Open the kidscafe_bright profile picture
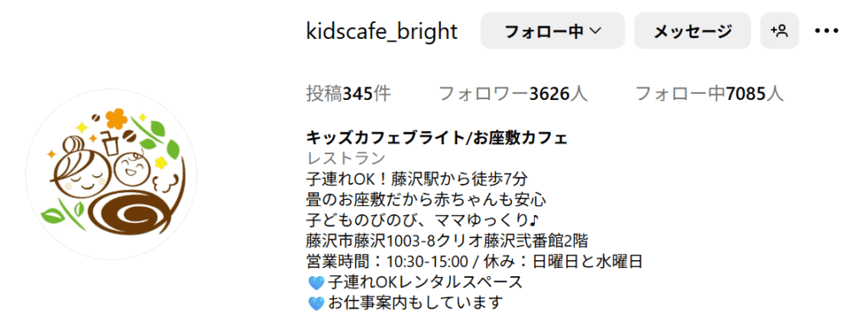This screenshot has height=322, width=868. (111, 175)
